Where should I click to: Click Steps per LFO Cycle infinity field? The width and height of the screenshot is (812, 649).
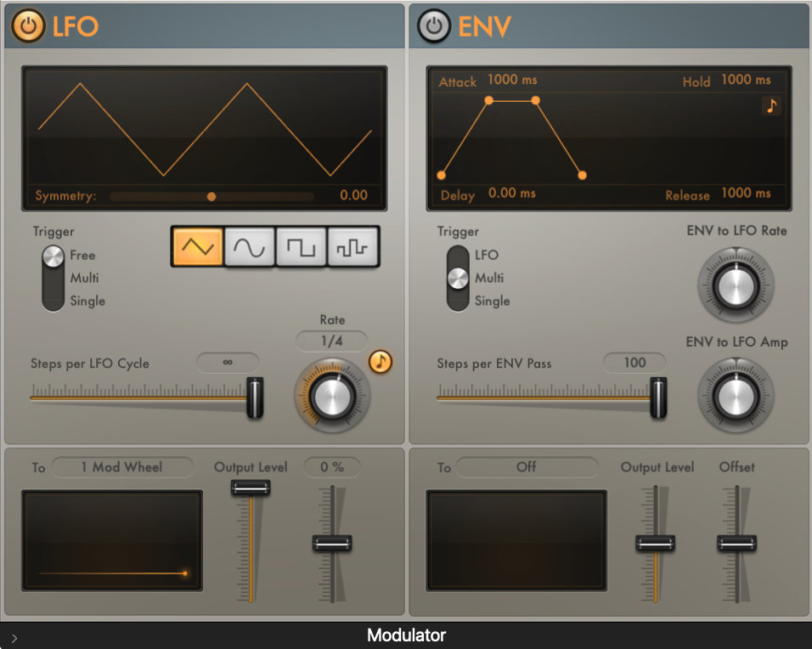click(x=228, y=362)
